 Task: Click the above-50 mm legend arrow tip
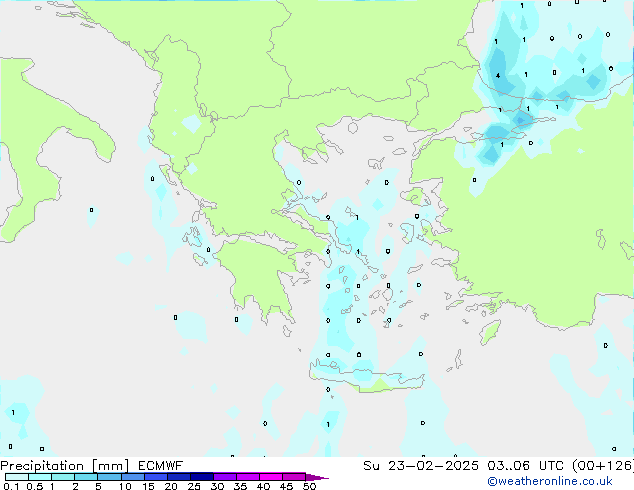(317, 477)
